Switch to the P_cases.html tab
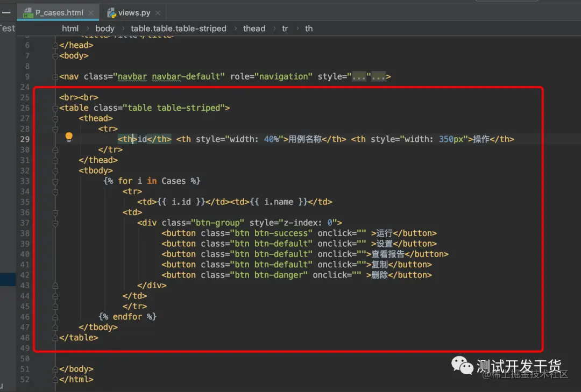Image resolution: width=581 pixels, height=392 pixels. [59, 12]
